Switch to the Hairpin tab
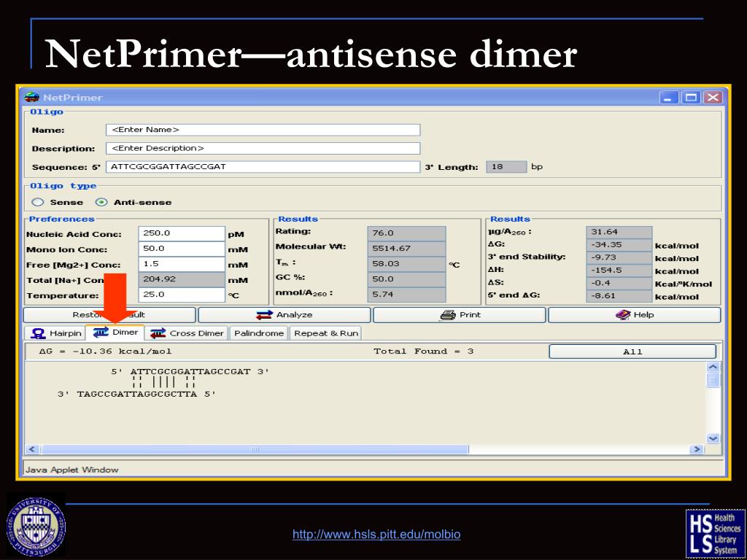Image resolution: width=747 pixels, height=560 pixels. [x=55, y=333]
